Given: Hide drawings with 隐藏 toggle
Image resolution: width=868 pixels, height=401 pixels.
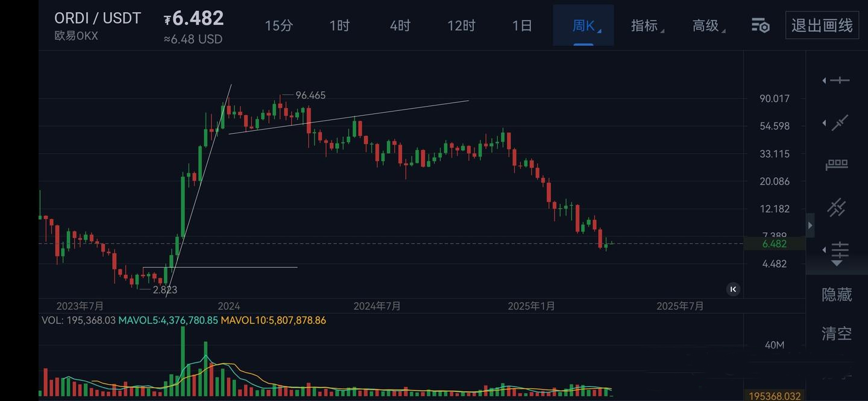Looking at the screenshot, I should [x=837, y=294].
